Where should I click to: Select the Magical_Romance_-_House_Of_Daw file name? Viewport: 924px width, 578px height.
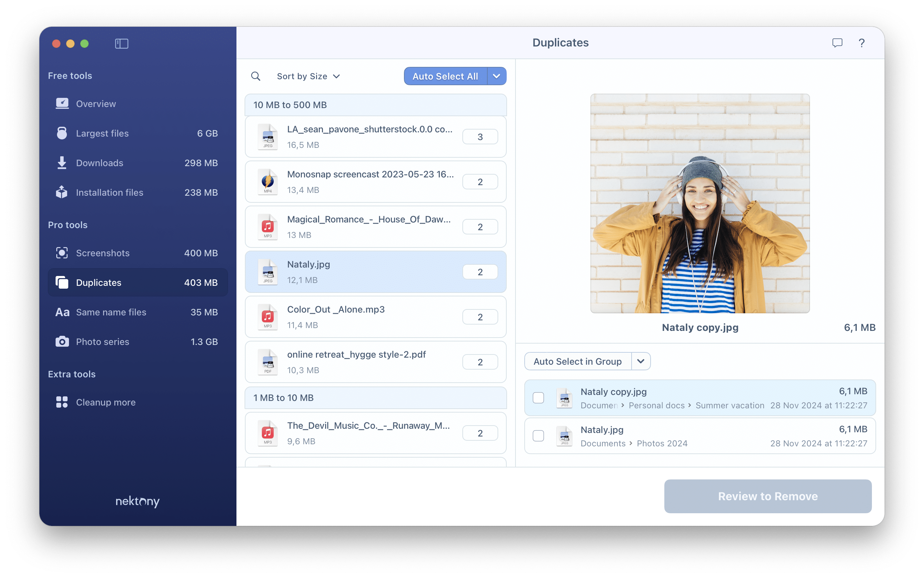369,219
